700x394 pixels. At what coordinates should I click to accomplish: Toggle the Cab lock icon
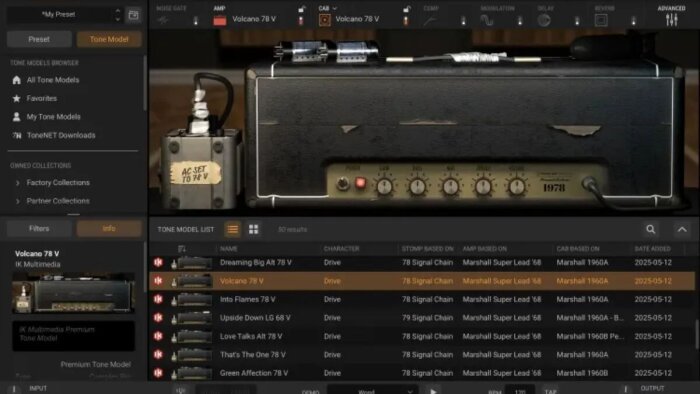pos(406,9)
